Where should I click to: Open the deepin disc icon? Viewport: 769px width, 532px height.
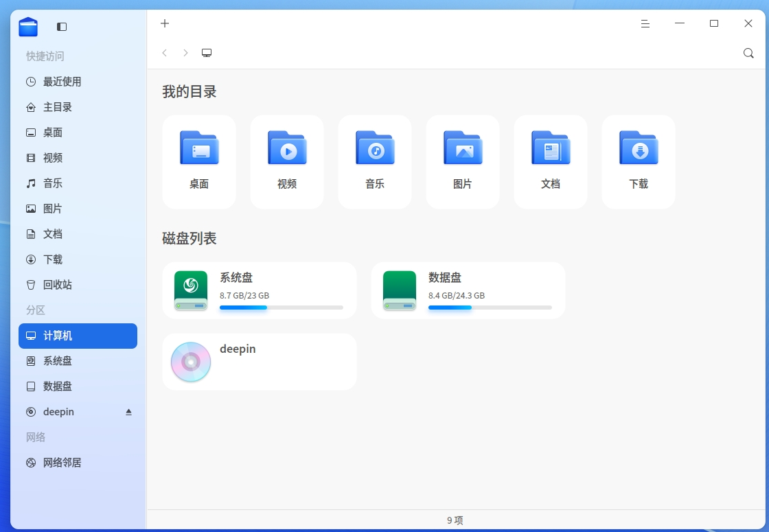click(191, 362)
